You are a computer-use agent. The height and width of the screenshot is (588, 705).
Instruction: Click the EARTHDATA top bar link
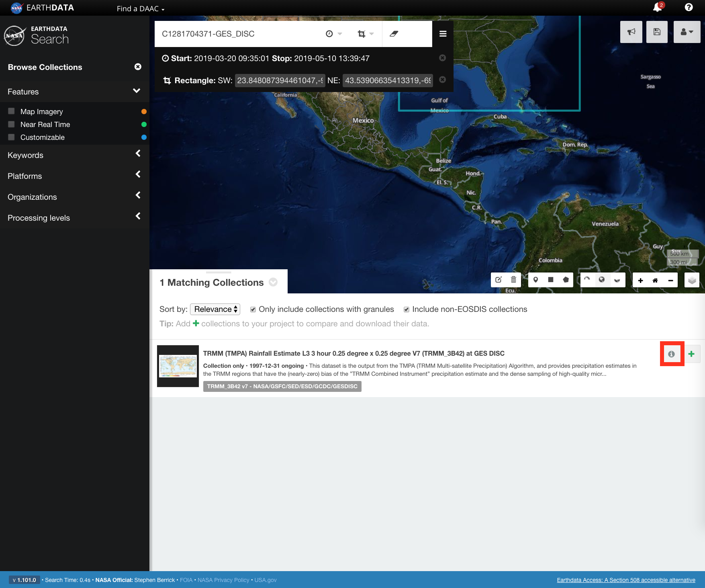click(43, 8)
